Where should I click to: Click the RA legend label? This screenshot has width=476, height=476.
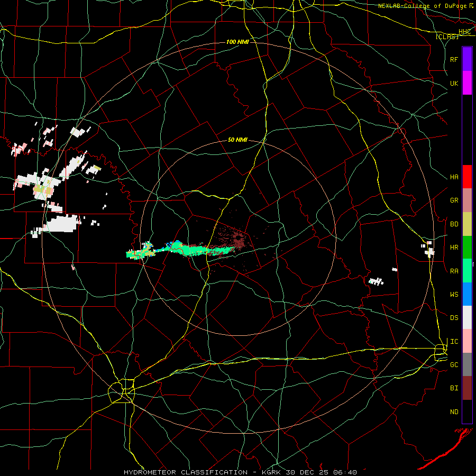coord(454,271)
